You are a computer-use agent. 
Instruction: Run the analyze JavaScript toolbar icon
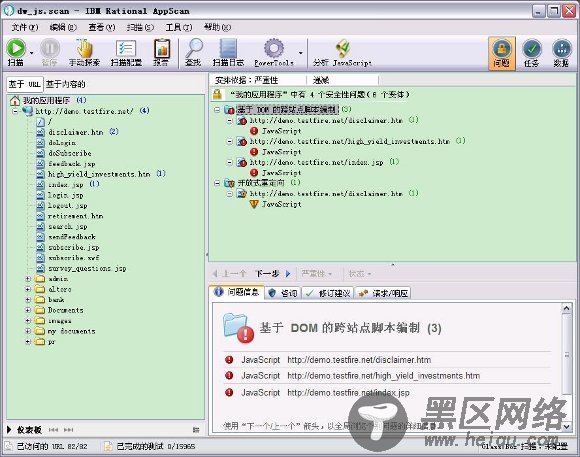pyautogui.click(x=343, y=48)
